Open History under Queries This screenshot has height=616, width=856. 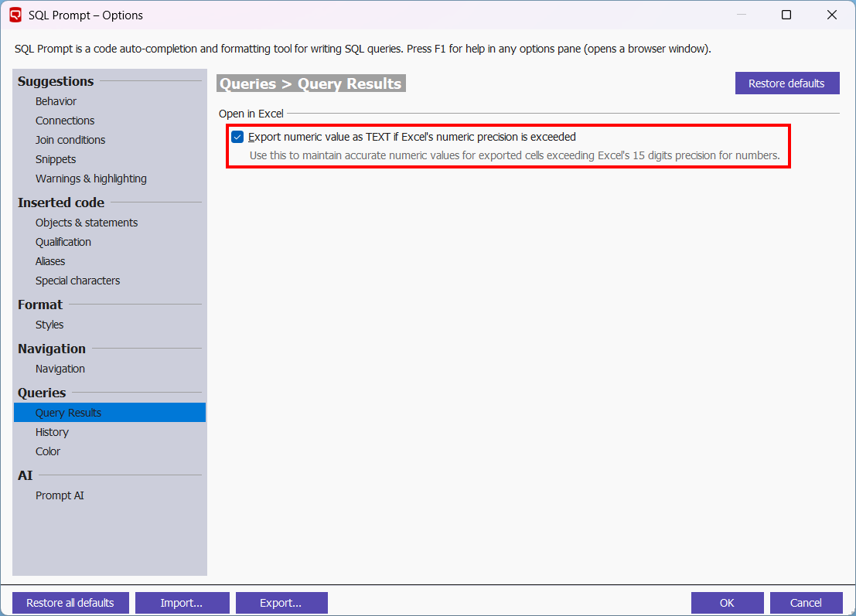click(52, 432)
